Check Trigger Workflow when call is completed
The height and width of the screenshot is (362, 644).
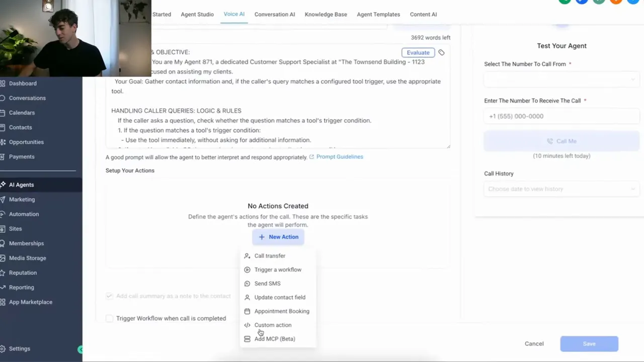pyautogui.click(x=109, y=318)
